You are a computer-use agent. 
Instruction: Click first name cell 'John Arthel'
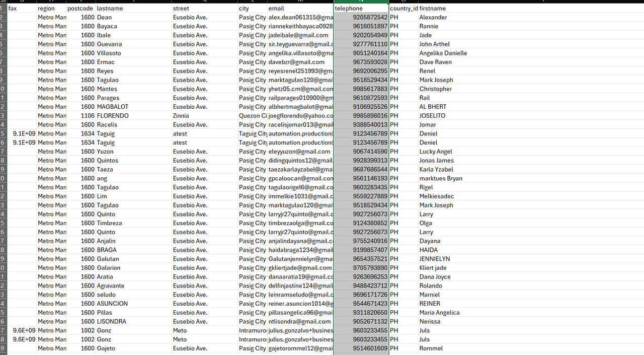tap(531, 44)
